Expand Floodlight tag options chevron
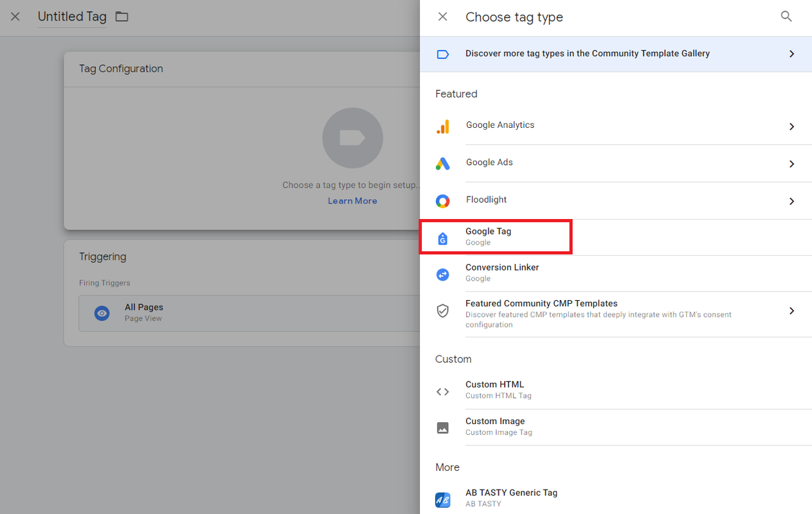Viewport: 812px width, 514px height. [791, 201]
